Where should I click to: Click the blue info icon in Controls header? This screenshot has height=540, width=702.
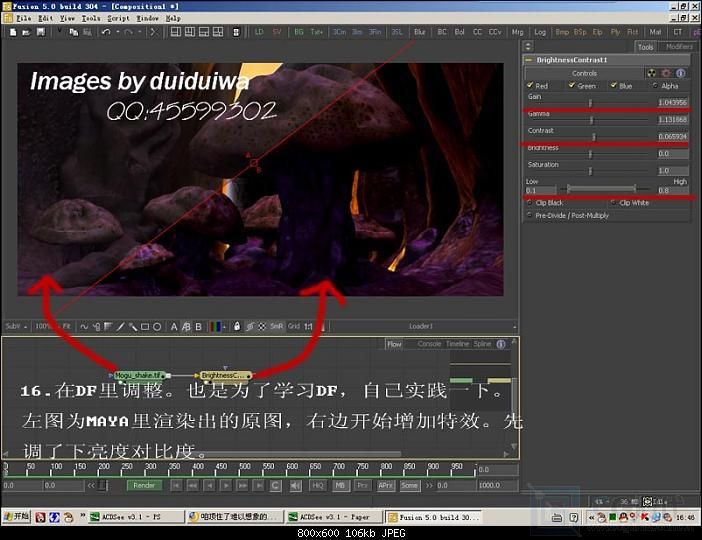681,73
